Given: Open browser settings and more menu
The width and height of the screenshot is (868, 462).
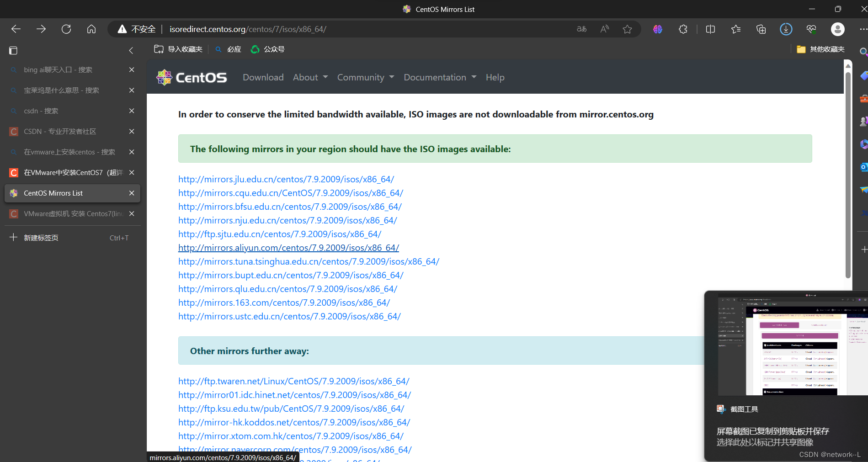Looking at the screenshot, I should tap(863, 29).
